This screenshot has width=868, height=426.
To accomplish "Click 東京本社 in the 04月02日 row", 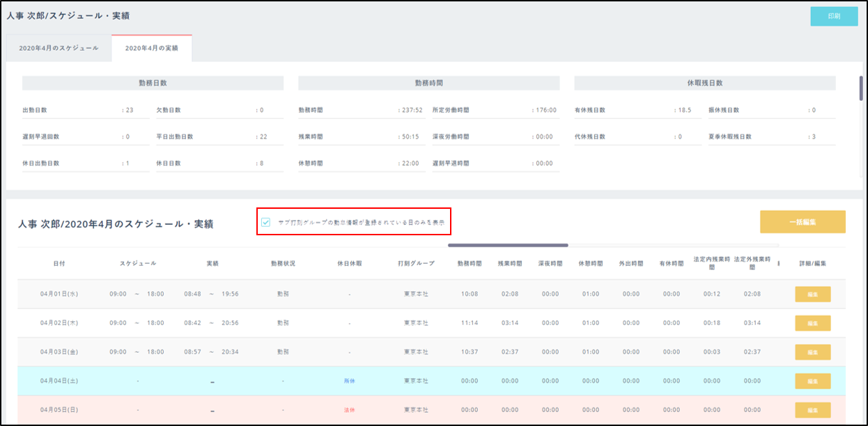I will (x=416, y=323).
